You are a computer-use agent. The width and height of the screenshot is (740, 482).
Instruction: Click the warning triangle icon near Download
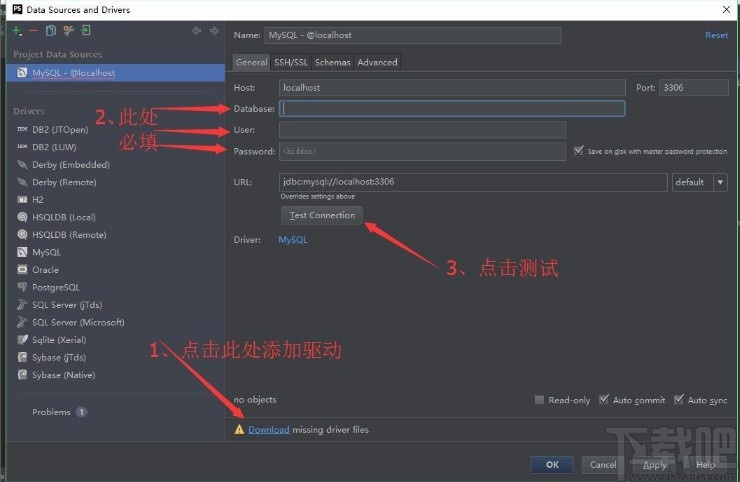click(x=239, y=430)
